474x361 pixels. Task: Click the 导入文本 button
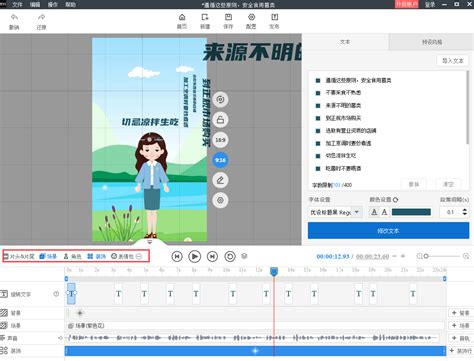(453, 61)
